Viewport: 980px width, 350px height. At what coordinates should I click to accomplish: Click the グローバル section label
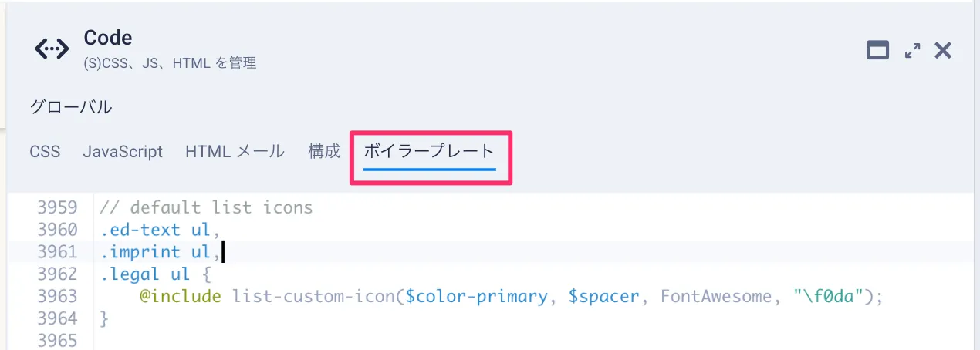pos(71,107)
